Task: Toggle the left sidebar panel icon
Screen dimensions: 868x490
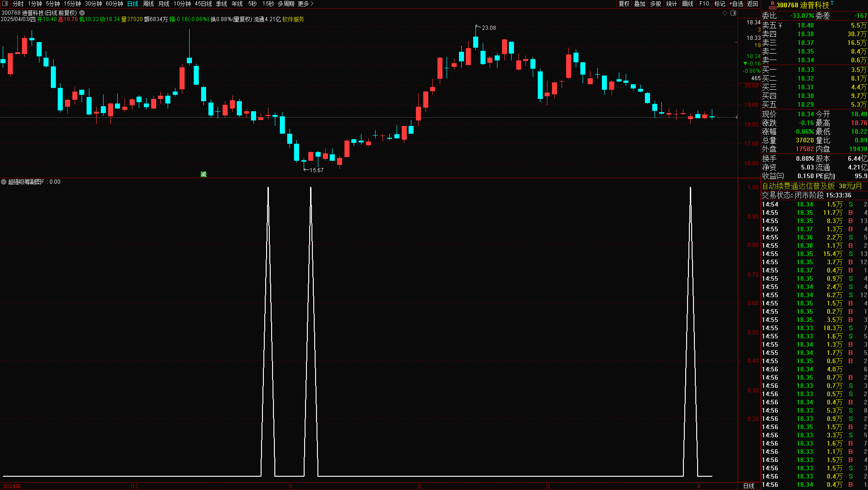Action: [x=5, y=4]
